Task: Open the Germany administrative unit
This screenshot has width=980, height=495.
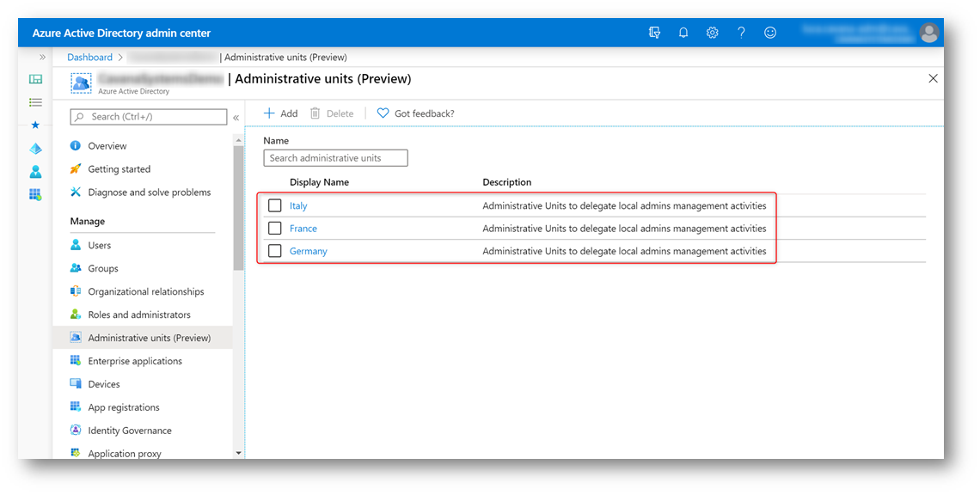Action: coord(308,251)
